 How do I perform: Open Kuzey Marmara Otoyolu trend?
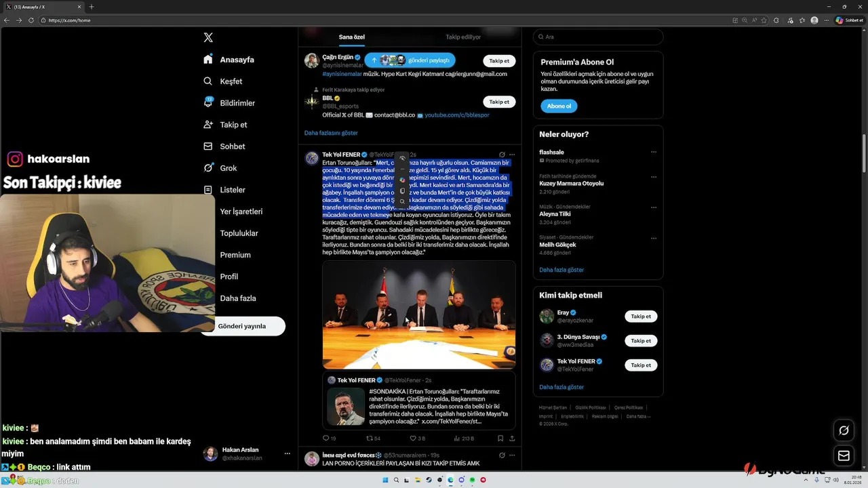coord(571,183)
